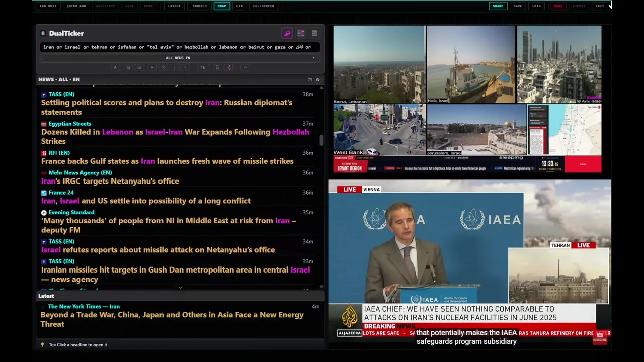644x362 pixels.
Task: Go to next item with right chevron
Action: [185, 67]
